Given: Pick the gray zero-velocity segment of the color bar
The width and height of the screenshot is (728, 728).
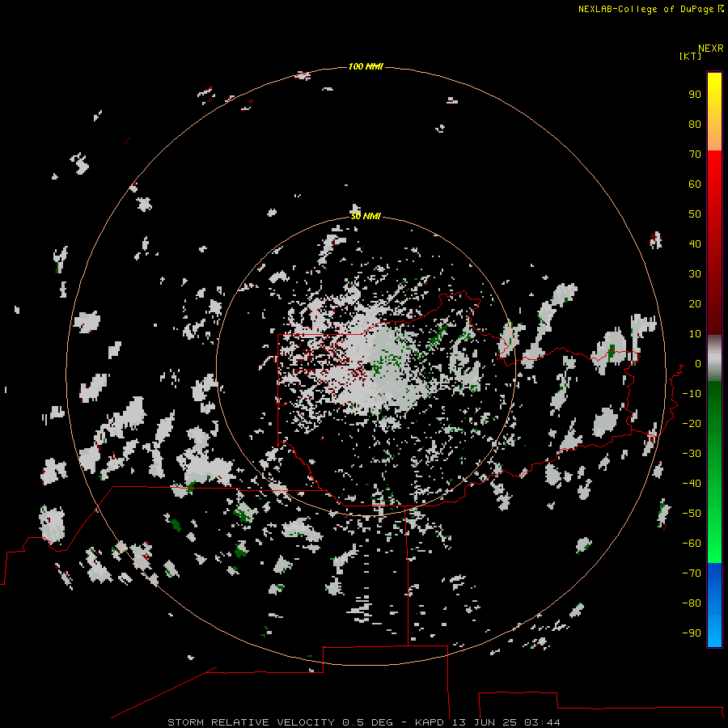Looking at the screenshot, I should 714,358.
